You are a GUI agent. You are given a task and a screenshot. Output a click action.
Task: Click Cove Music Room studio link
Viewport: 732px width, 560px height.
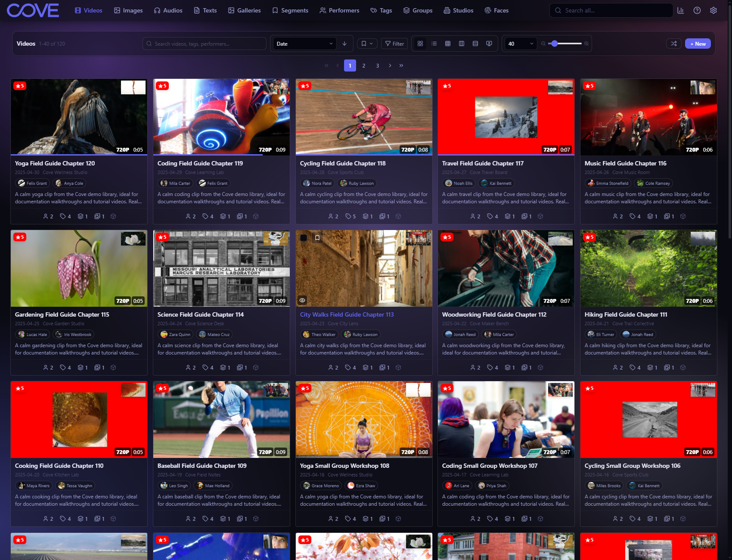(x=631, y=172)
